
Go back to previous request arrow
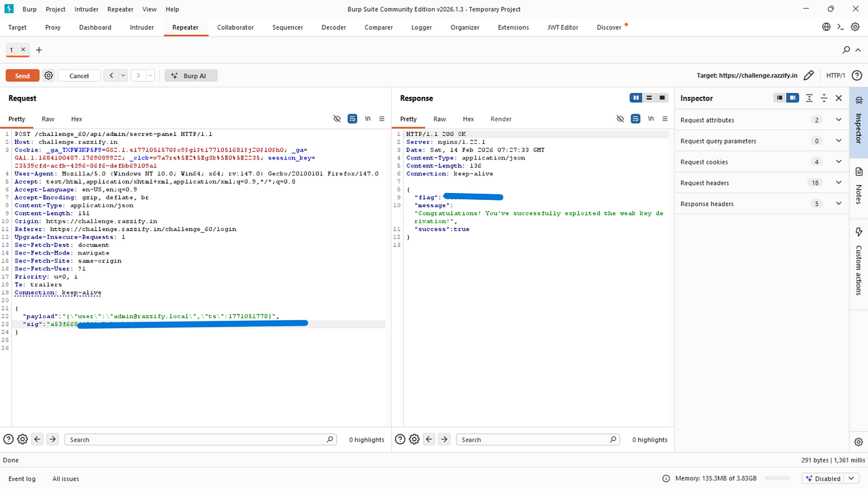tap(111, 75)
